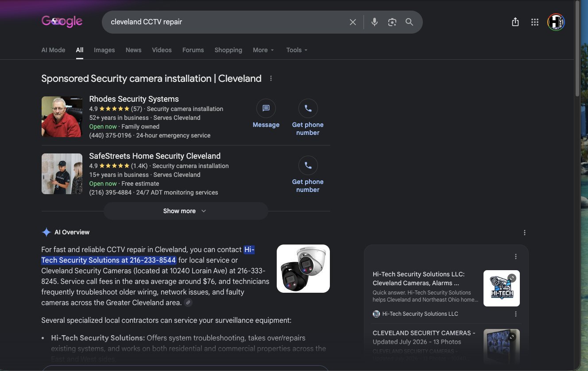Image resolution: width=588 pixels, height=371 pixels.
Task: Click the AI Overview sparkle icon
Action: 46,232
